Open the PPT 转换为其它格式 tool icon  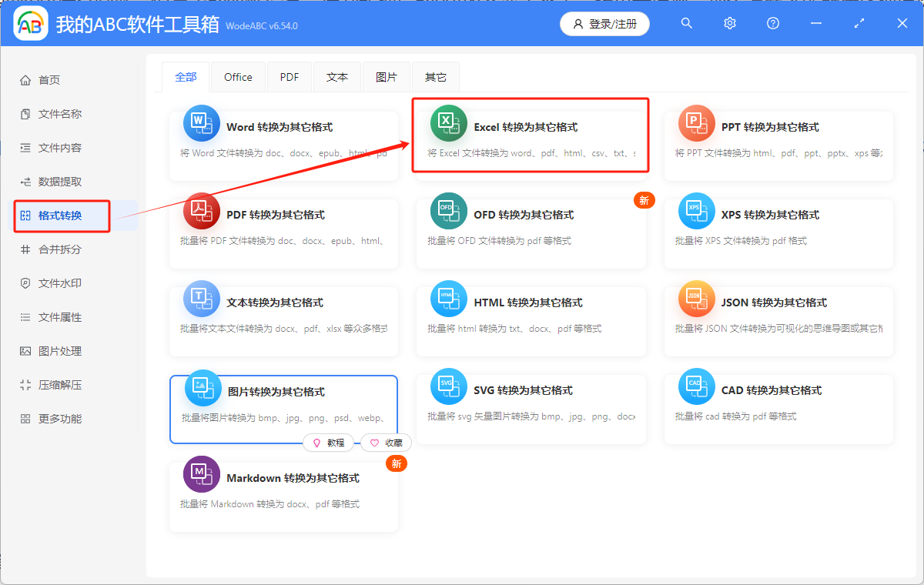696,122
